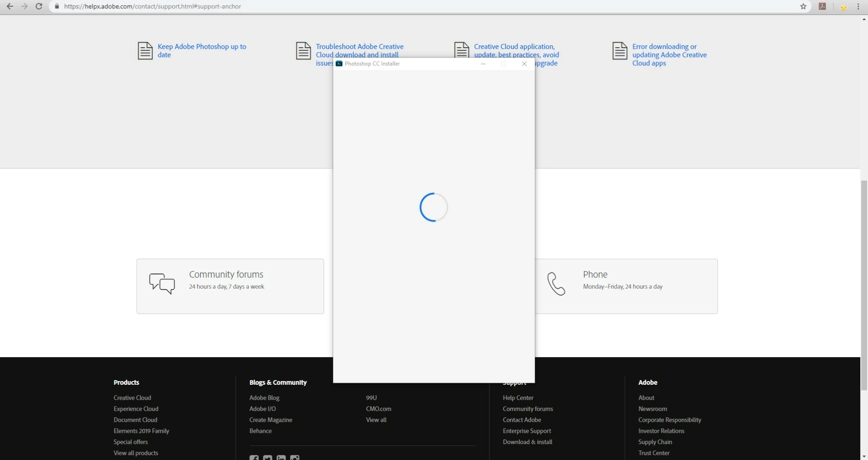868x460 pixels.
Task: Open Creative Cloud application update link
Action: point(516,51)
